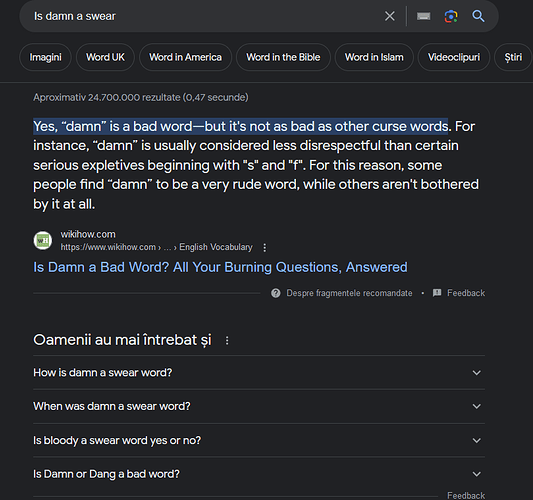Focus the search box with 'Is damn a swear'

[204, 16]
